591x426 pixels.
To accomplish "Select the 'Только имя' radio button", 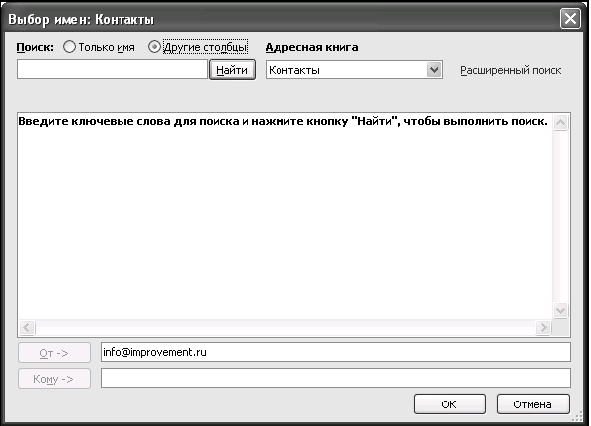I will point(69,47).
